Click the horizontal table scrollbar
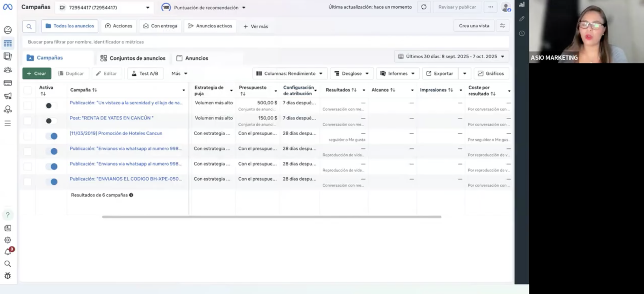 271,217
